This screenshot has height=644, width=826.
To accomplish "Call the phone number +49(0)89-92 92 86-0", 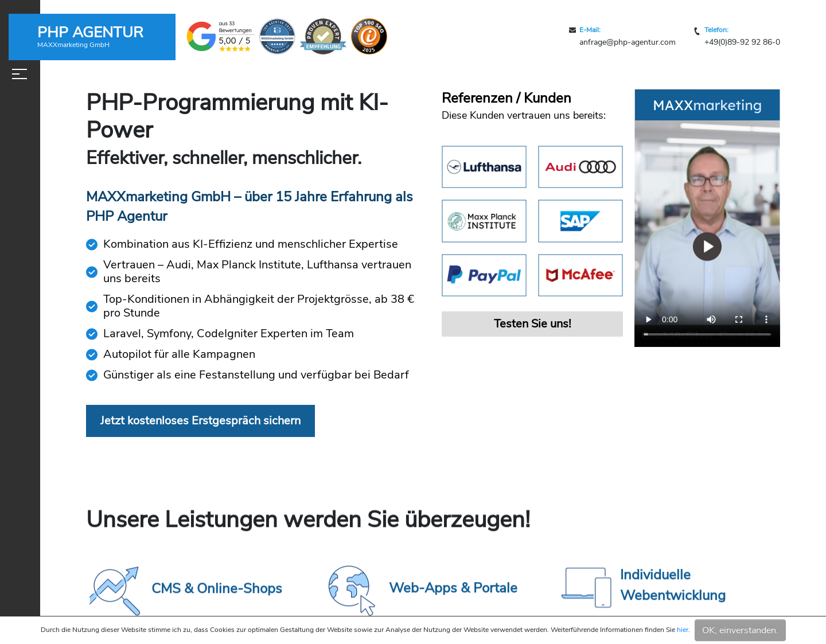I will [742, 42].
